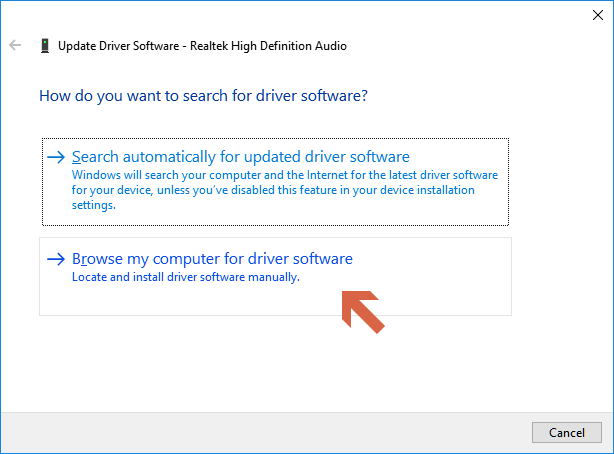Click the 'Update Driver Software - Realtek High Definition Audio' title
This screenshot has height=454, width=614.
pos(202,46)
